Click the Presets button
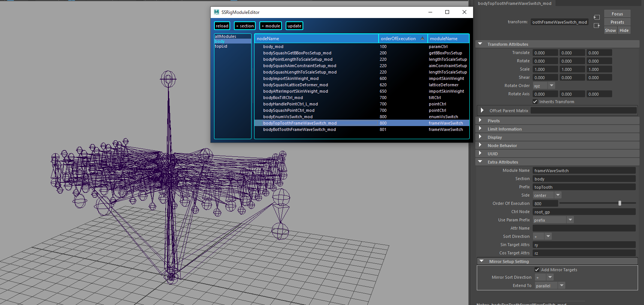Screen dimensions: 644x305 [x=617, y=22]
